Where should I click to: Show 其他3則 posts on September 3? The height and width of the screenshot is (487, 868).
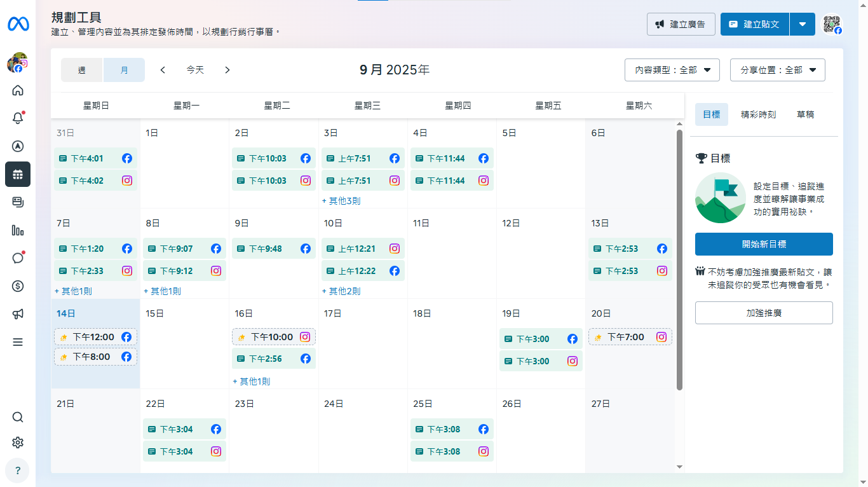(341, 201)
